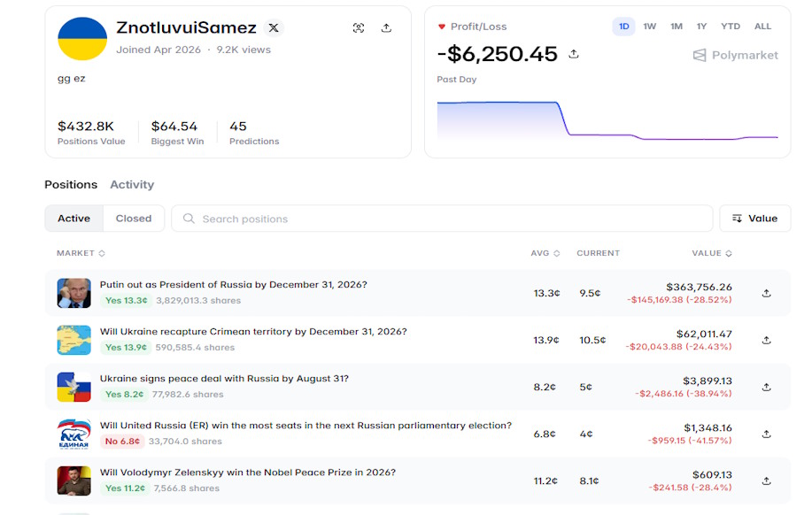Share the Crimean territory position
812x515 pixels.
767,340
